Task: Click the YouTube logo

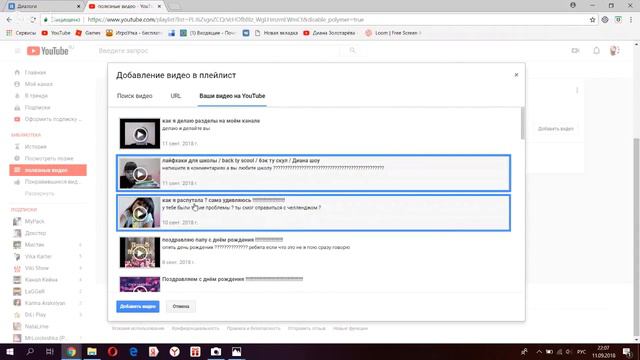Action: (48, 51)
